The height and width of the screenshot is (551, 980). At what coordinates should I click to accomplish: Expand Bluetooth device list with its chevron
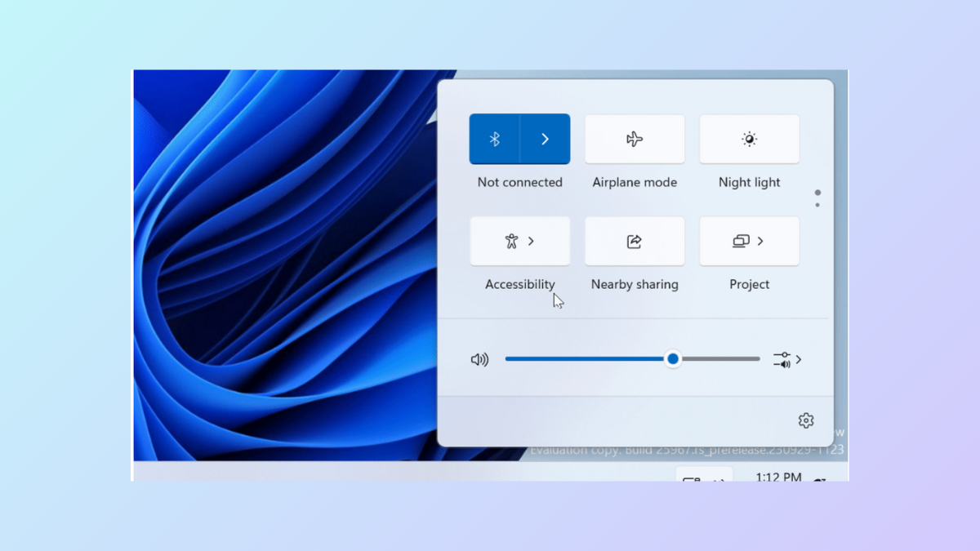pyautogui.click(x=546, y=139)
